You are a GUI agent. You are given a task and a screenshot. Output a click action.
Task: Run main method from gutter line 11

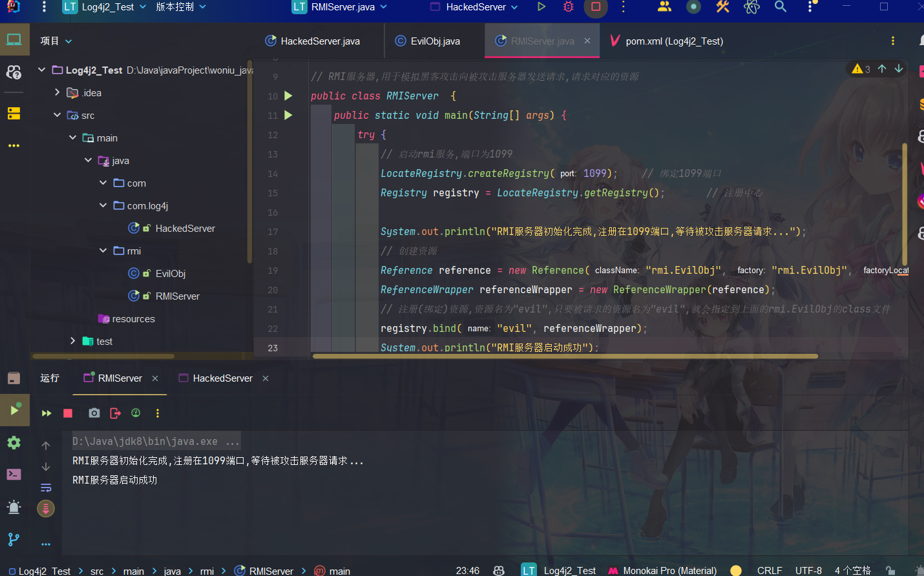click(x=289, y=115)
